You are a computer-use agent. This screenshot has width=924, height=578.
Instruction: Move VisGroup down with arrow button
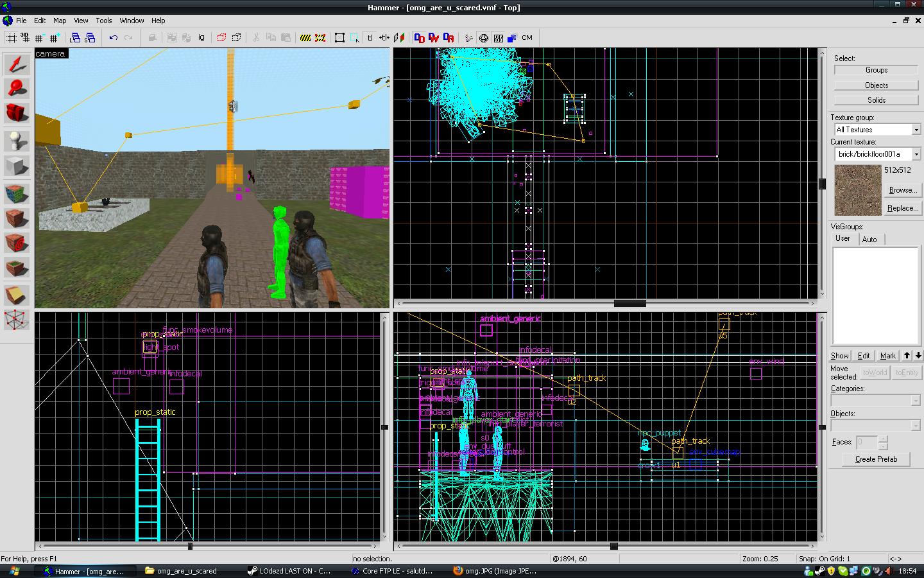[x=918, y=355]
